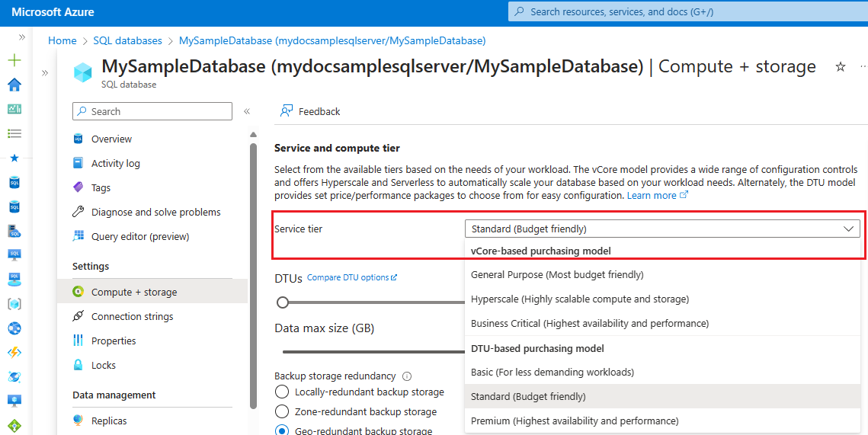This screenshot has width=868, height=435.
Task: Click the backup storage redundancy info icon
Action: pyautogui.click(x=407, y=376)
